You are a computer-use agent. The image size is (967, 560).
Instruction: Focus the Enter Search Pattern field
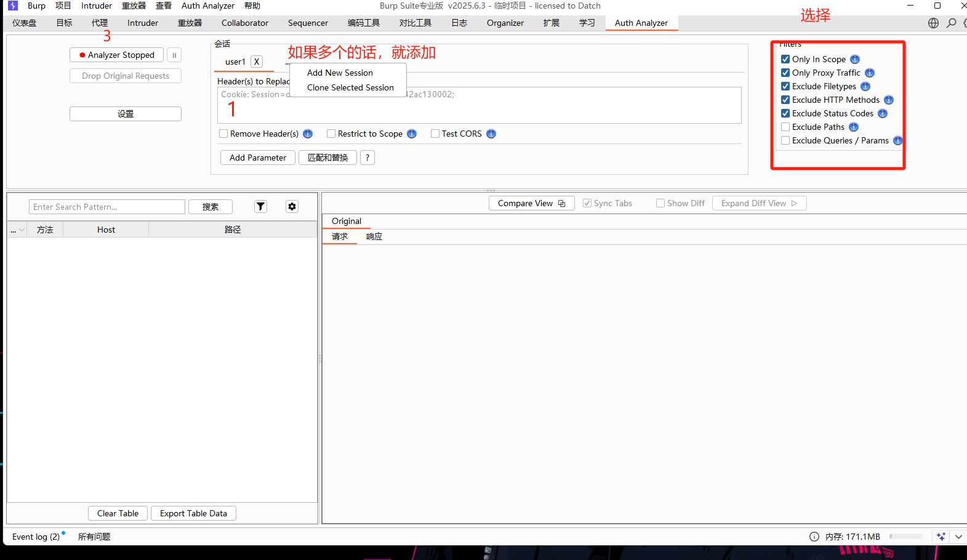point(107,207)
